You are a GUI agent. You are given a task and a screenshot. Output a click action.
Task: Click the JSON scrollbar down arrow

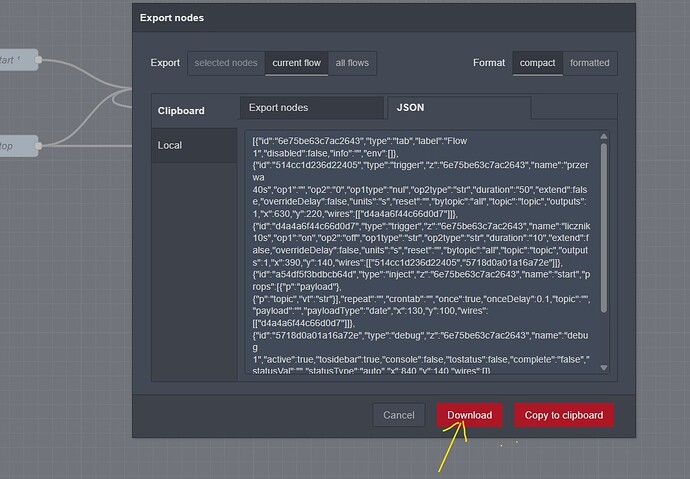(x=603, y=369)
